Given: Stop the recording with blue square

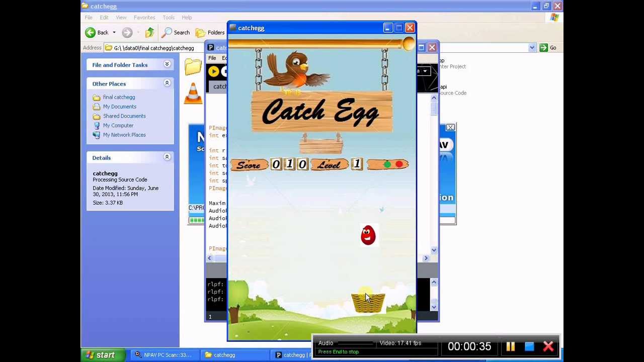Looking at the screenshot, I should click(529, 346).
